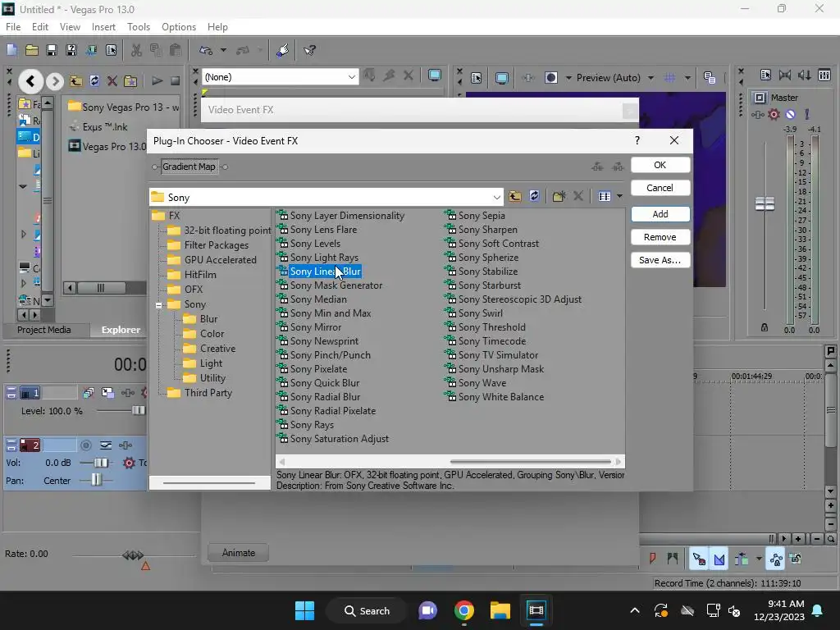Toggle the master fader lock icon

765,327
